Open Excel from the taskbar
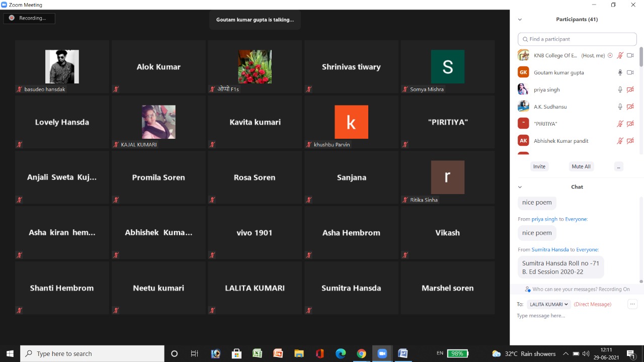Viewport: 644px width, 362px height. [257, 353]
